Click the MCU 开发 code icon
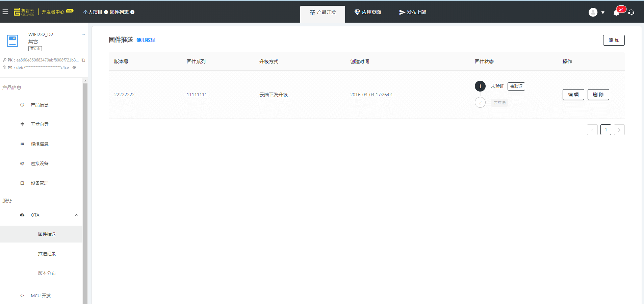The width and height of the screenshot is (644, 304). (22, 296)
